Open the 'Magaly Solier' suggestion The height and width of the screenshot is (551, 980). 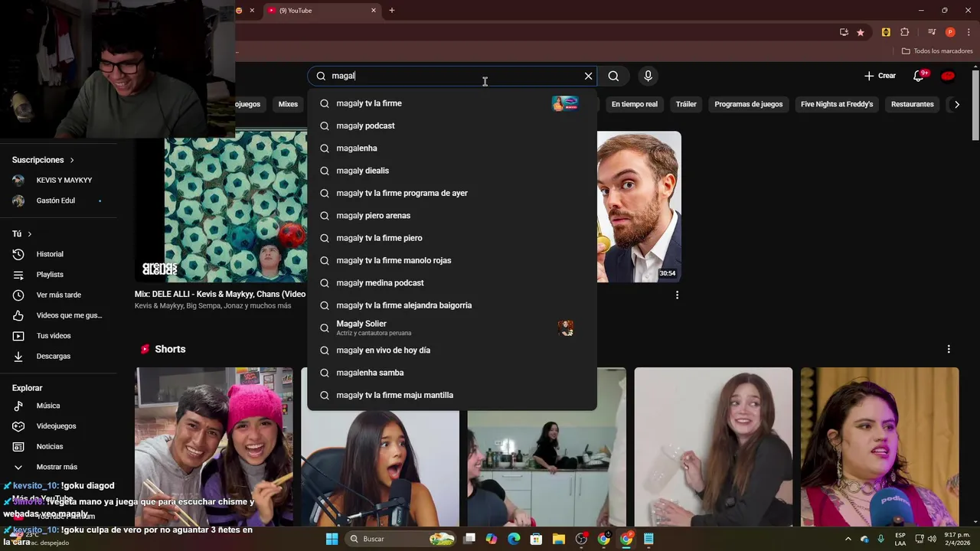coord(452,328)
